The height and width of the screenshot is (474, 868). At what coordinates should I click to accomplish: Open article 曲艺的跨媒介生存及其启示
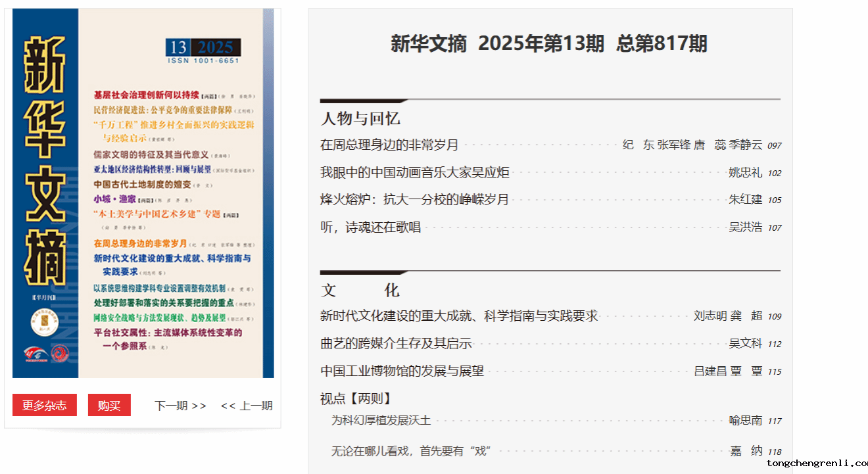point(396,344)
